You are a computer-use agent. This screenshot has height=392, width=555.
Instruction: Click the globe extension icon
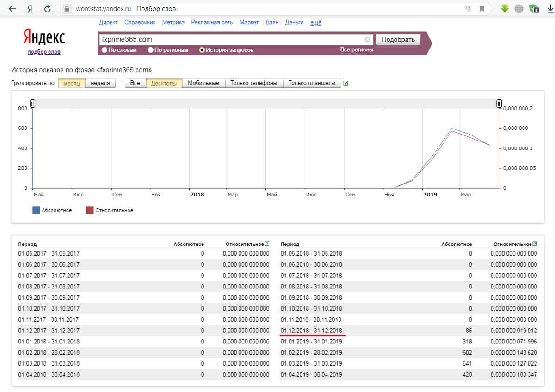tap(519, 8)
